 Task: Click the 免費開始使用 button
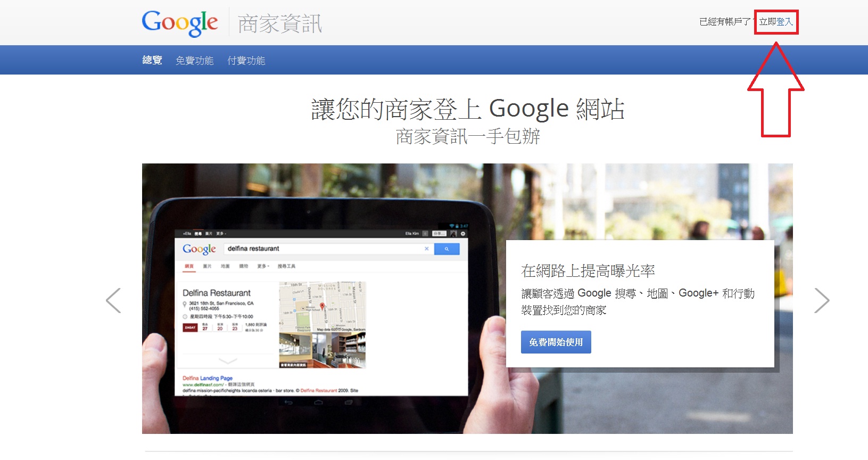tap(556, 342)
